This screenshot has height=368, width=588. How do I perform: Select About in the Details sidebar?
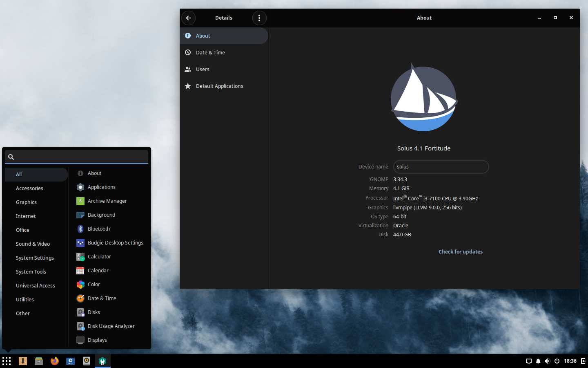[x=224, y=36]
